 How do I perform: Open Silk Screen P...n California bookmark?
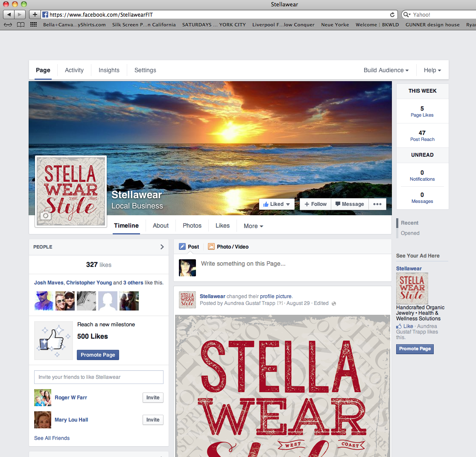point(144,25)
